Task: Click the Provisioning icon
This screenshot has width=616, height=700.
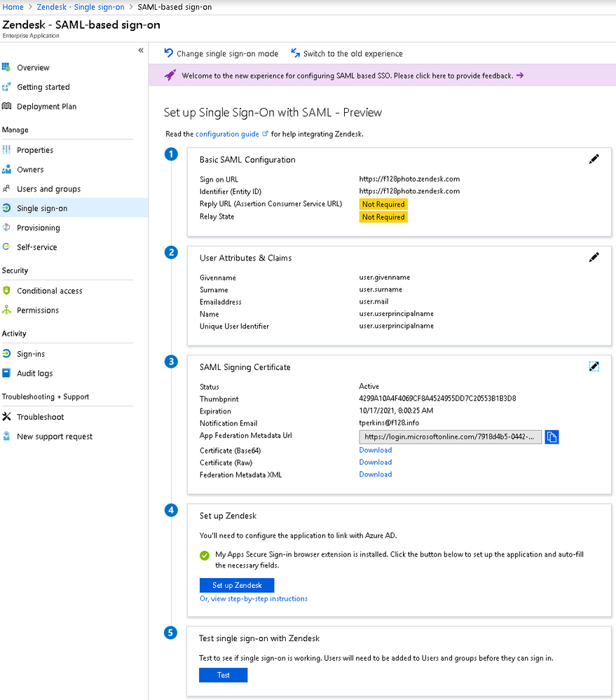Action: (x=6, y=227)
